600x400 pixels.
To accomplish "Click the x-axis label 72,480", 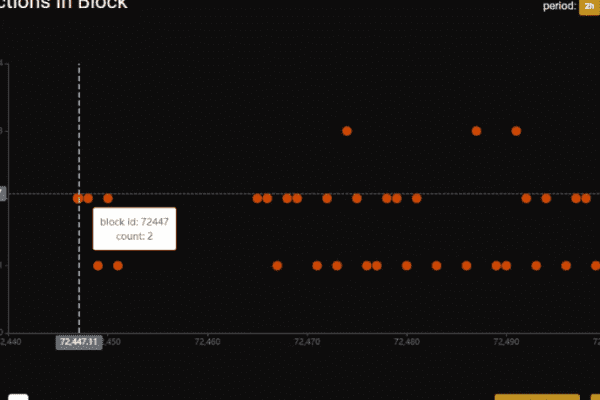I will (x=406, y=341).
